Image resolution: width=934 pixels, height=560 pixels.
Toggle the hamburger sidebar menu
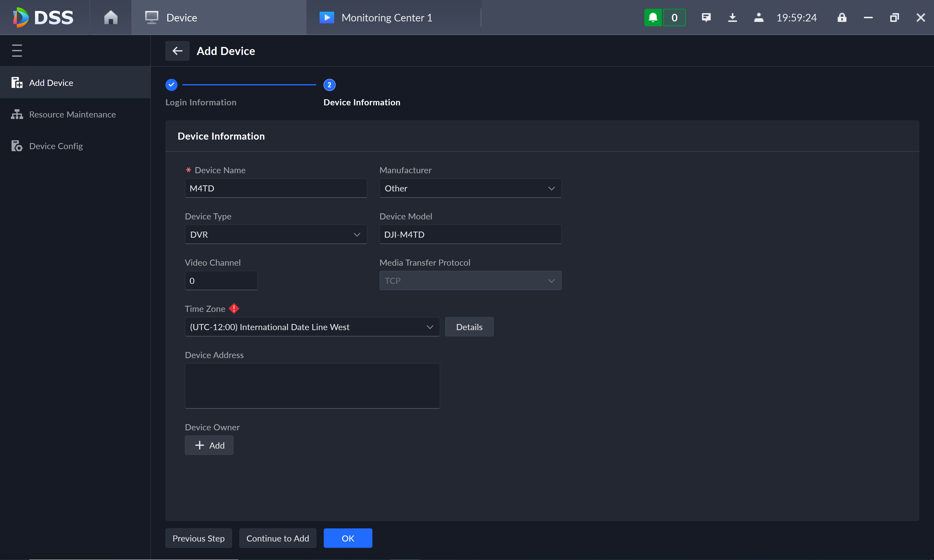(x=17, y=51)
